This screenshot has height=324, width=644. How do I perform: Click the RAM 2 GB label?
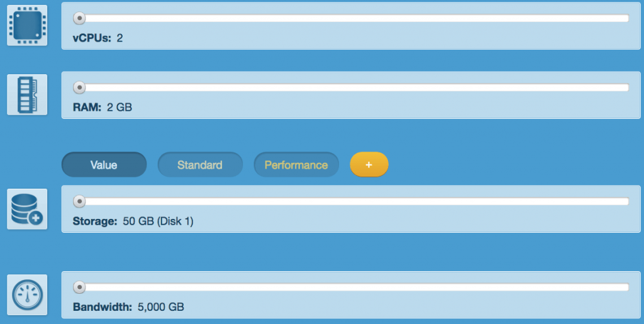tap(103, 107)
